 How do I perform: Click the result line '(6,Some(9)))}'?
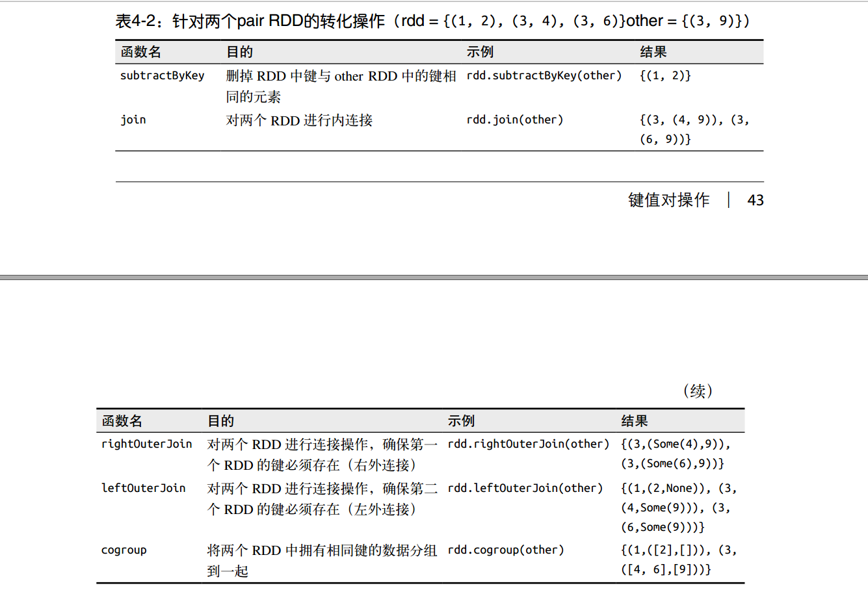[663, 527]
